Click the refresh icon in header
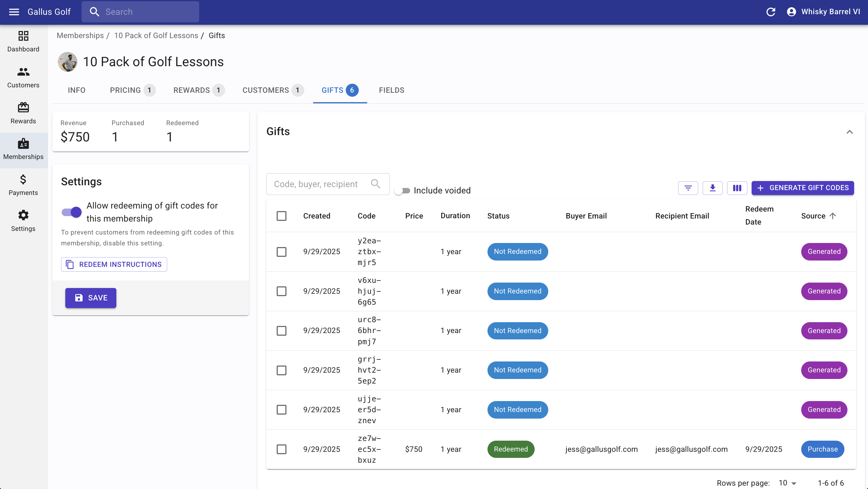The height and width of the screenshot is (489, 868). click(x=771, y=12)
